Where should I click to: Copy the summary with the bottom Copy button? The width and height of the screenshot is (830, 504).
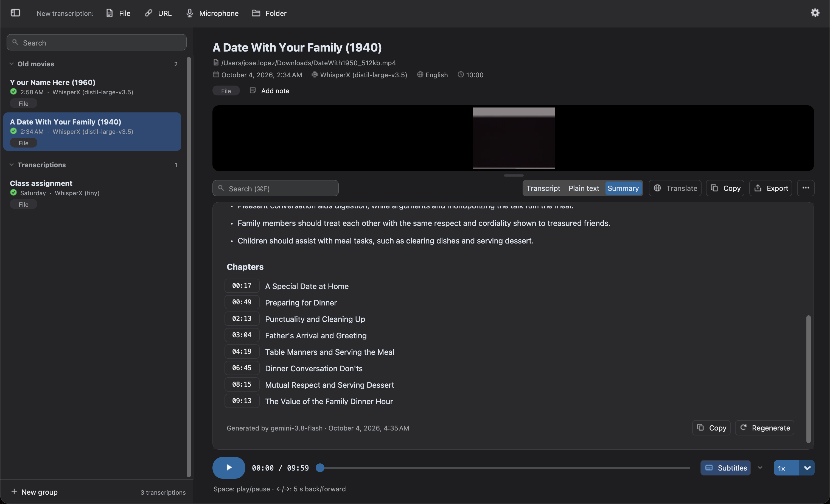click(711, 427)
